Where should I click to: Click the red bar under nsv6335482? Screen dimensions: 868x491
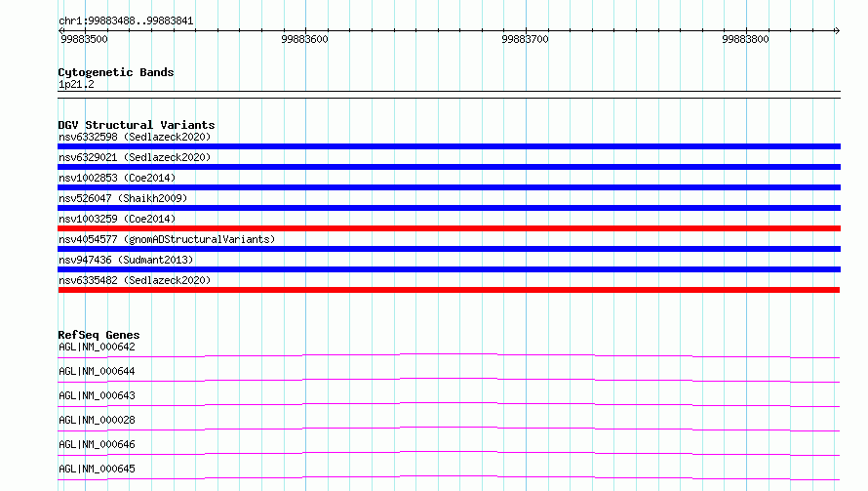click(449, 290)
